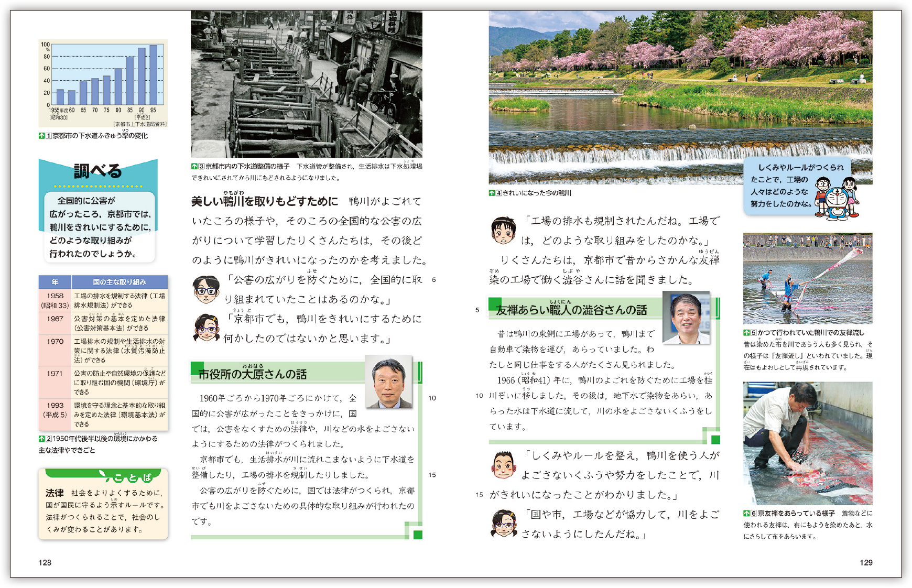Click the girl's face beside 「国や市、工場など」 quote
This screenshot has width=912, height=588.
[x=503, y=523]
